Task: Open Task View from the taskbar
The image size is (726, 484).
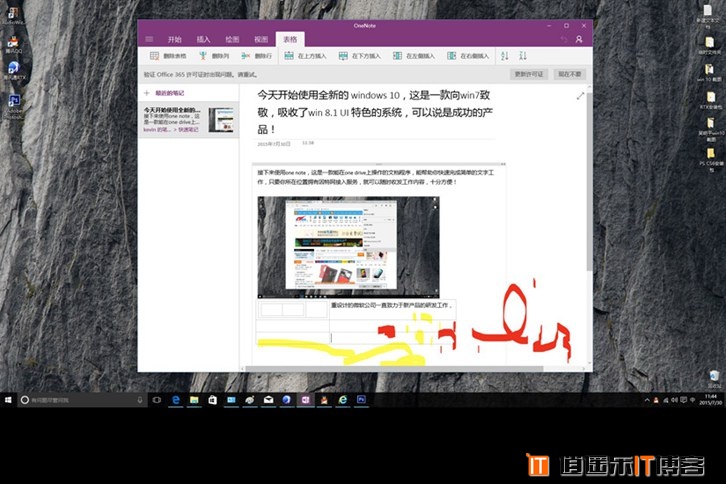Action: click(x=157, y=400)
